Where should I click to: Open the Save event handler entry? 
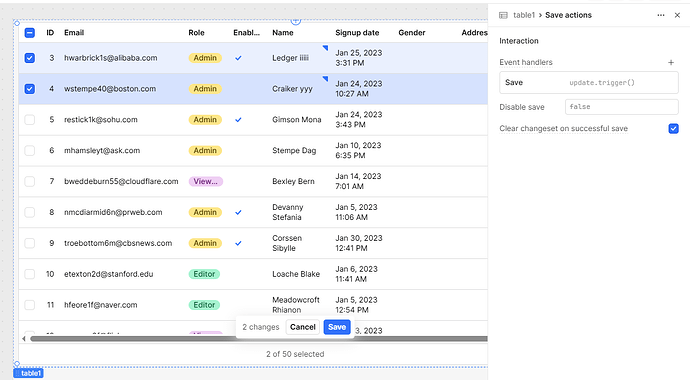589,83
